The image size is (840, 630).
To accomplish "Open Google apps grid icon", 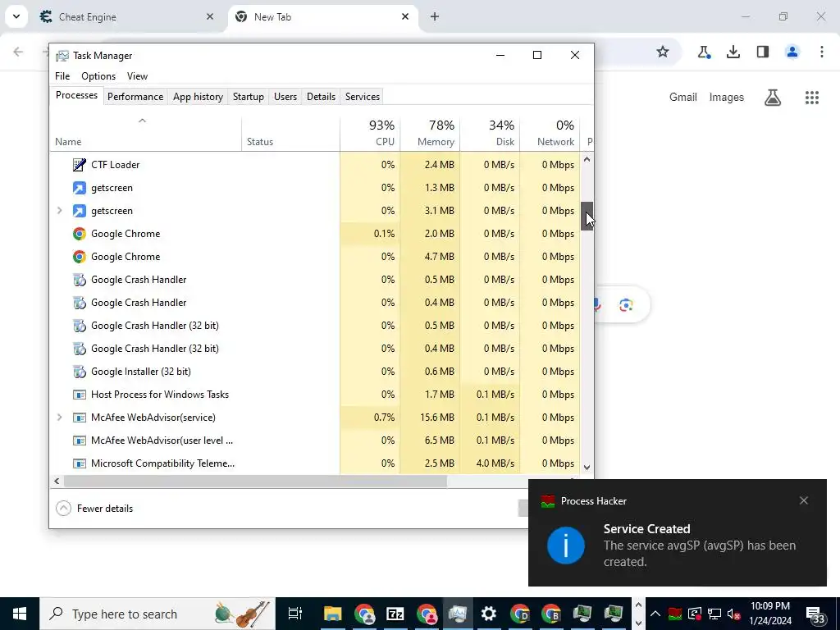I will click(811, 98).
